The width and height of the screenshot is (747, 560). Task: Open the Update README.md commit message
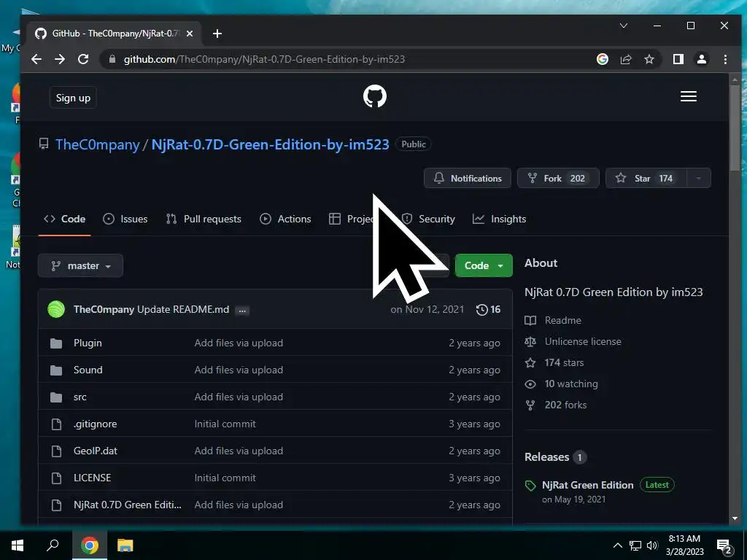point(183,309)
